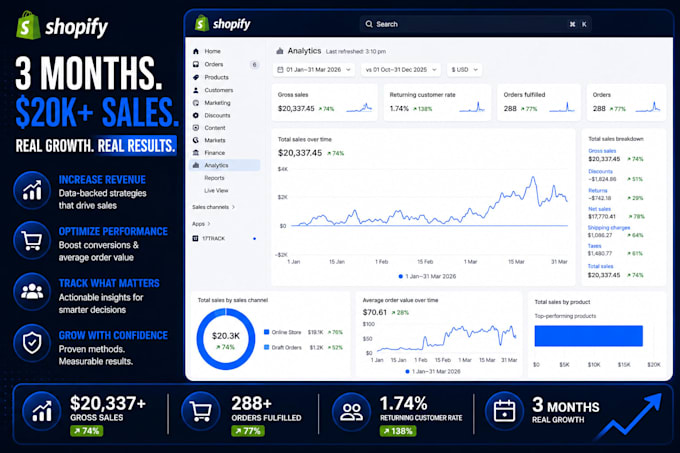
Task: Click the chart icon beside $20,337+ Gross Sales
Action: pyautogui.click(x=42, y=411)
